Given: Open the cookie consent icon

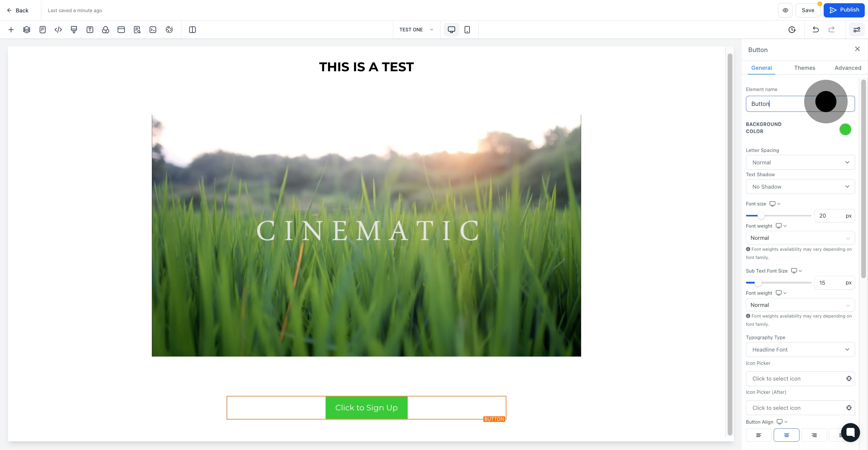Looking at the screenshot, I should coord(169,30).
